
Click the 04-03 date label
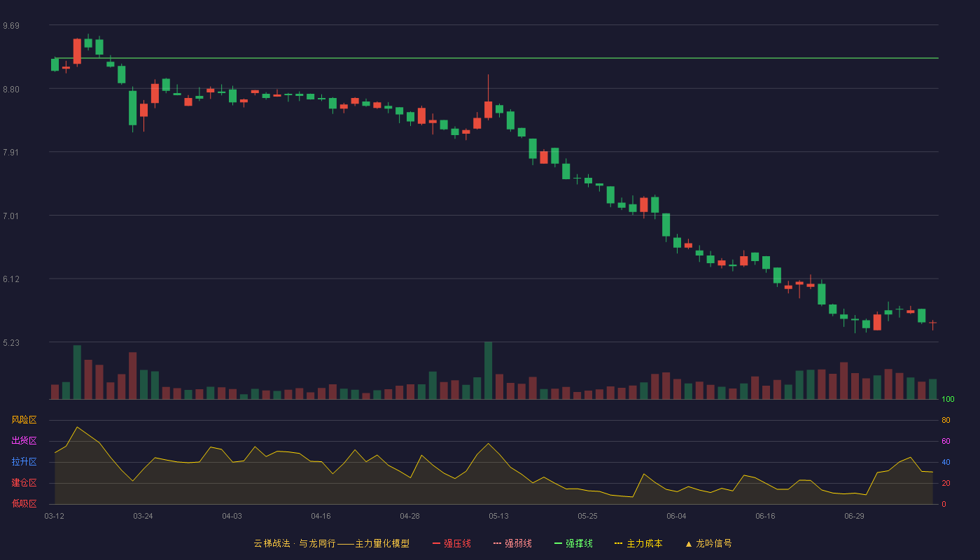(232, 516)
